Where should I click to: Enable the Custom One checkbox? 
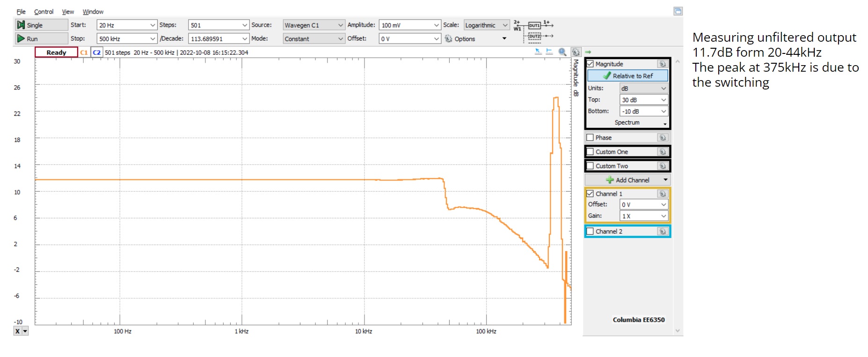590,151
